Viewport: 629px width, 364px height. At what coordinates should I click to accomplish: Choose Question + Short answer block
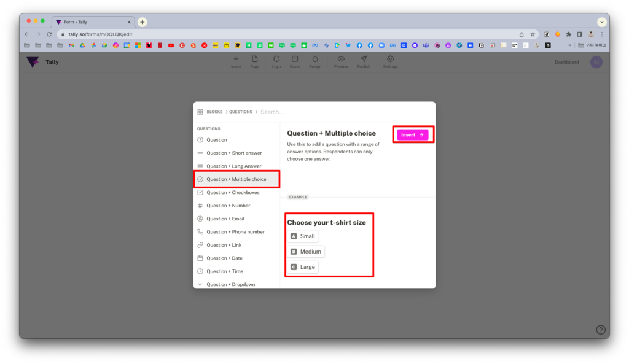(234, 153)
